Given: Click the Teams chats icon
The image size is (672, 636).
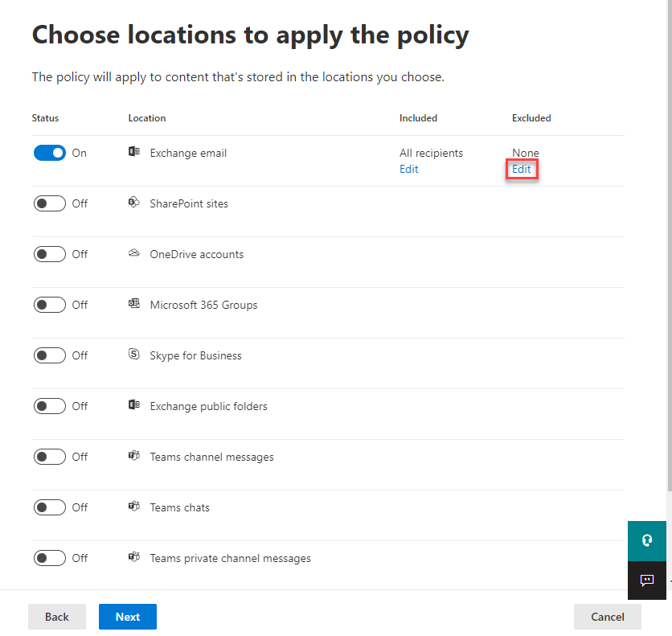Looking at the screenshot, I should click(134, 506).
